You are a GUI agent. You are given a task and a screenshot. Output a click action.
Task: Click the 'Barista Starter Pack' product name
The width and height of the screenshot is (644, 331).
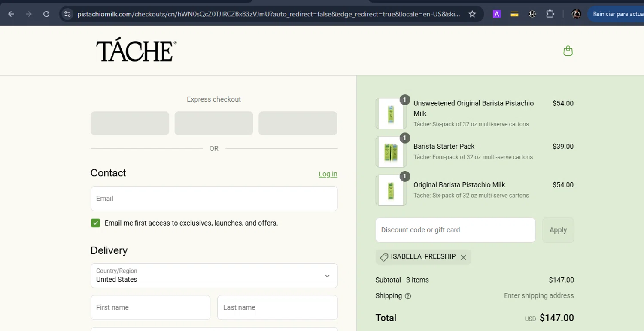[444, 147]
